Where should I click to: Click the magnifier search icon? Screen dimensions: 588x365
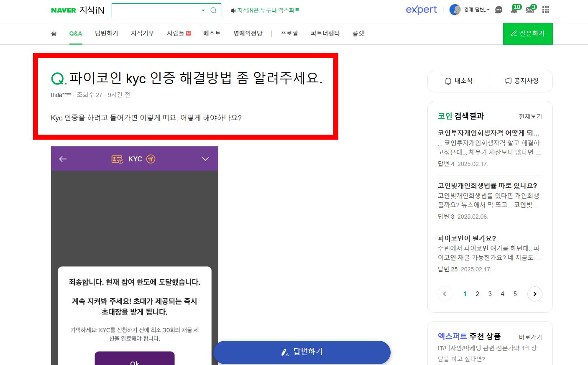pos(214,10)
